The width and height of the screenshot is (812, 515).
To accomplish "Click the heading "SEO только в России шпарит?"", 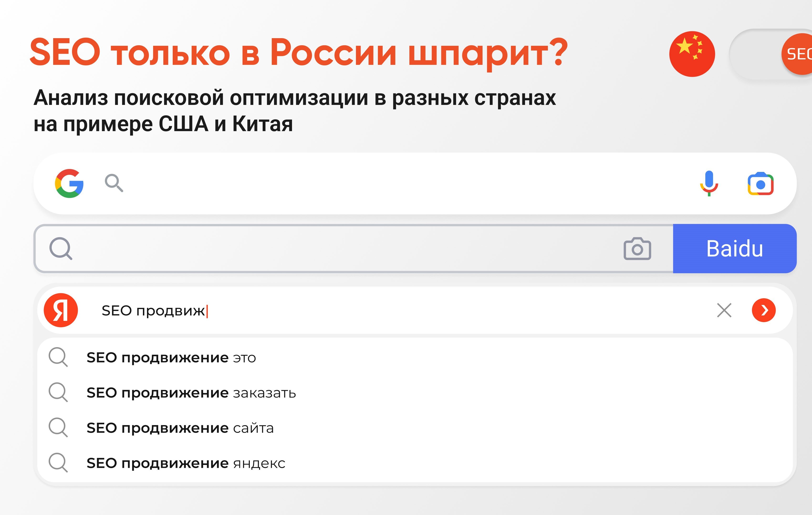I will (x=299, y=52).
